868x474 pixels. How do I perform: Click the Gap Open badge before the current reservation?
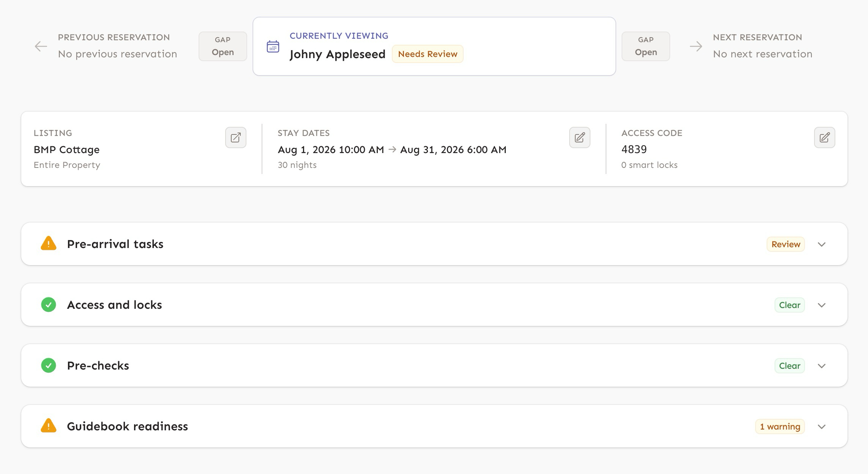pos(223,46)
